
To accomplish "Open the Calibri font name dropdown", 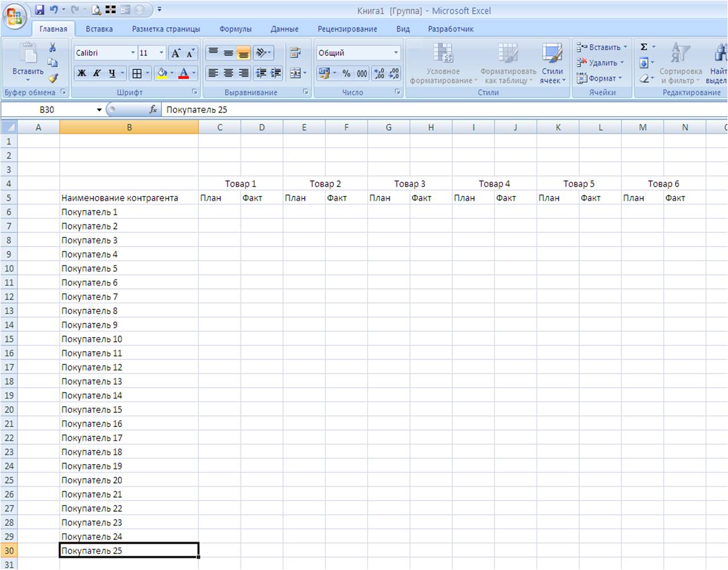I will click(133, 53).
